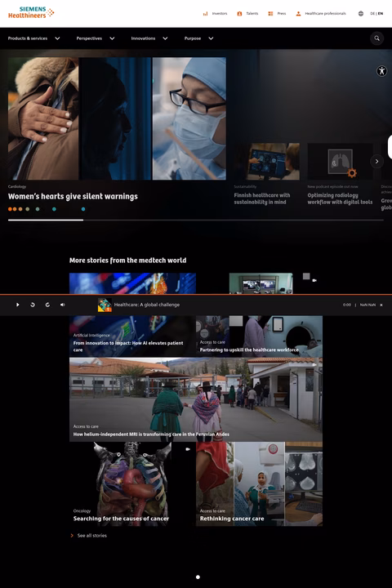Open Perspectives menu
Image resolution: width=392 pixels, height=588 pixels.
tap(89, 38)
